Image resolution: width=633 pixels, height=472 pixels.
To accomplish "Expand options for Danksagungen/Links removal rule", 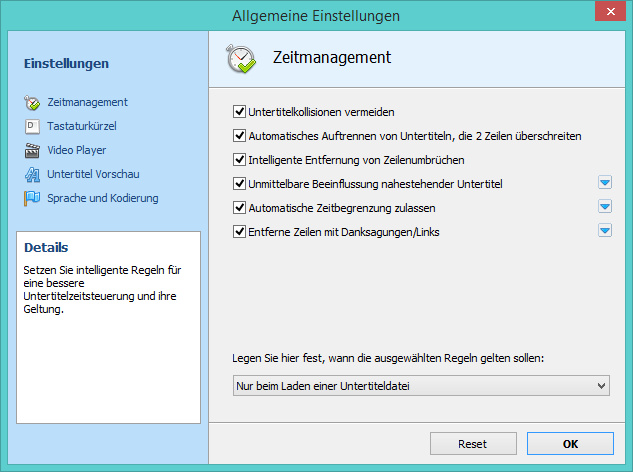I will pyautogui.click(x=604, y=230).
